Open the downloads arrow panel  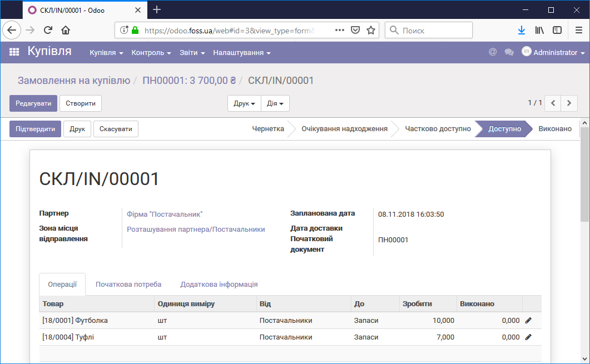[x=522, y=30]
